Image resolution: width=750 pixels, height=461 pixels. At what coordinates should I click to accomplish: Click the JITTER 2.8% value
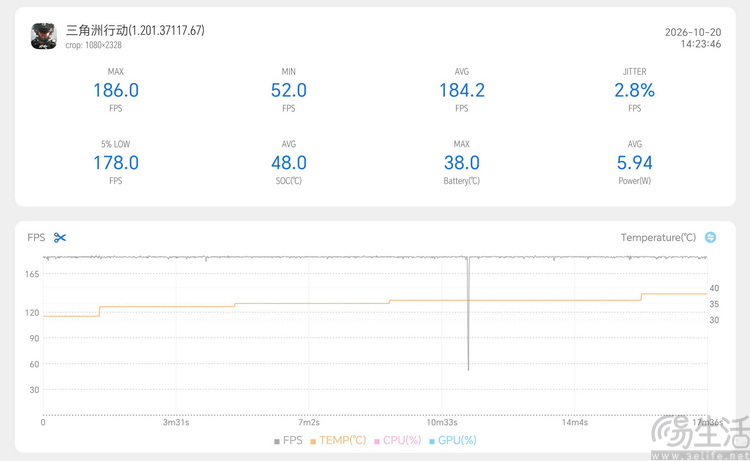coord(634,90)
